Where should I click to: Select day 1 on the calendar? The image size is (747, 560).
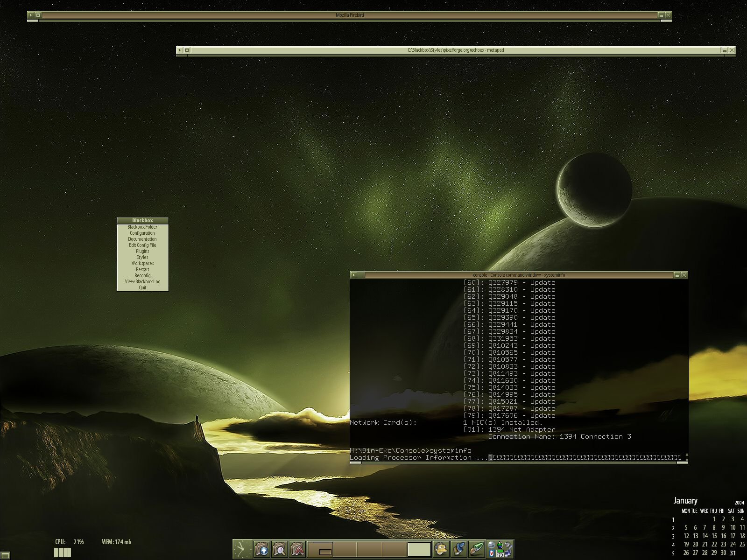(714, 519)
